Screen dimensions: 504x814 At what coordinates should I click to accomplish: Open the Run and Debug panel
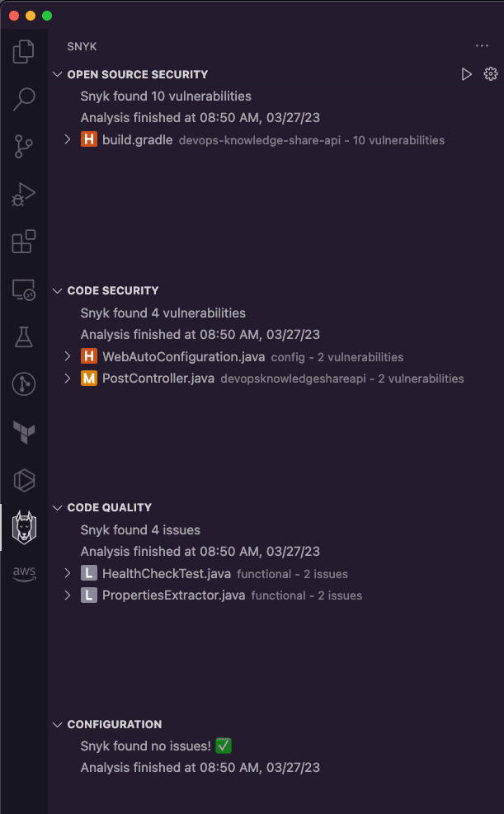point(23,195)
